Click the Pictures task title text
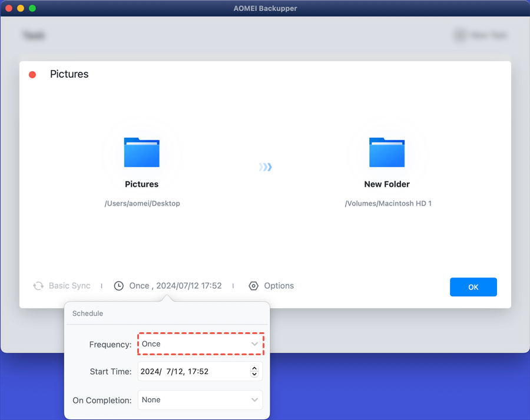This screenshot has height=420, width=530. coord(69,74)
